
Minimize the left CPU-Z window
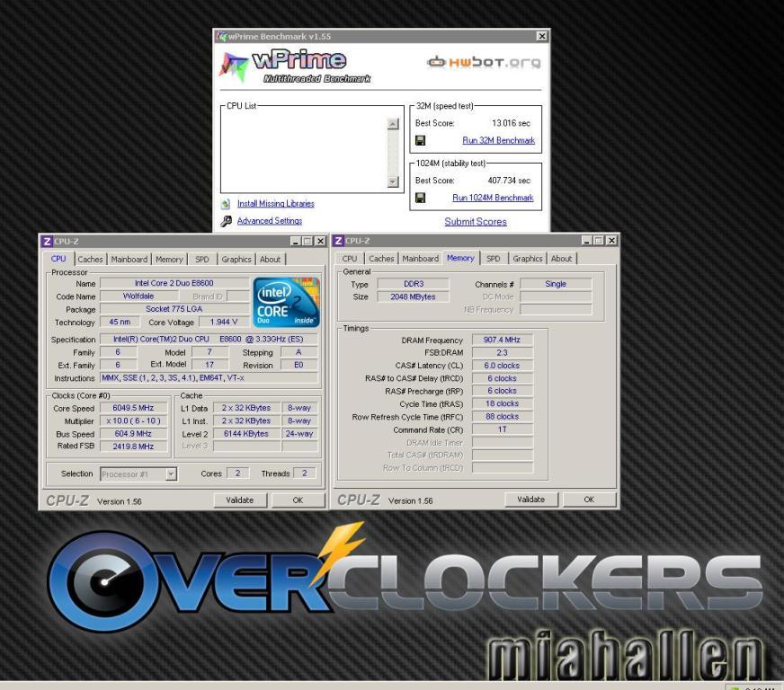pos(296,242)
